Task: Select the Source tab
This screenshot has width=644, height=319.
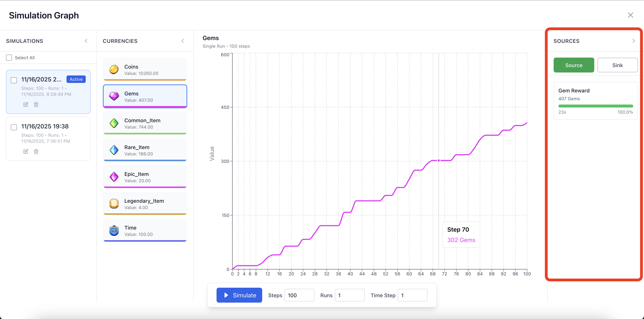Action: pyautogui.click(x=574, y=65)
